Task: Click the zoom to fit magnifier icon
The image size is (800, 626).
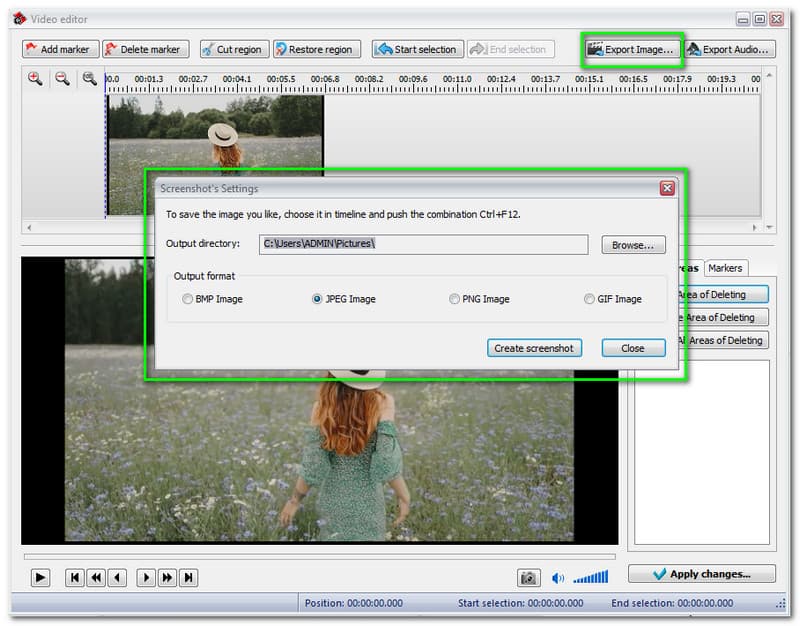Action: point(89,79)
